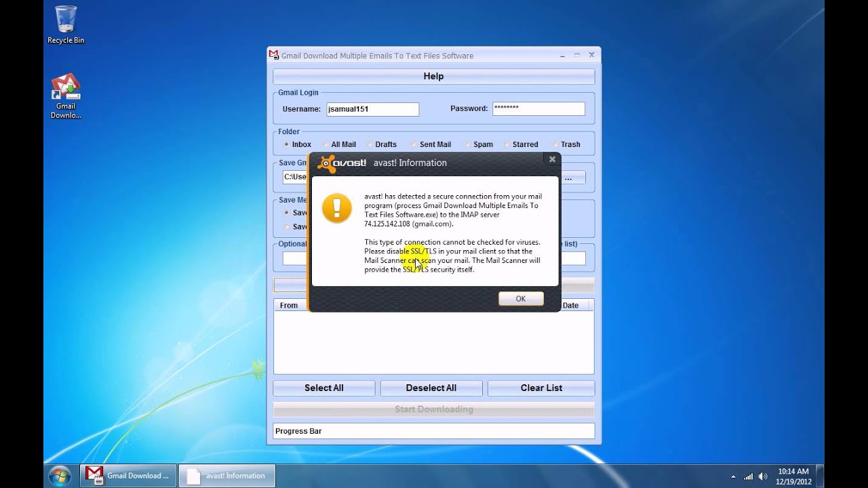The height and width of the screenshot is (488, 868).
Task: Focus the Password input field
Action: [x=538, y=108]
